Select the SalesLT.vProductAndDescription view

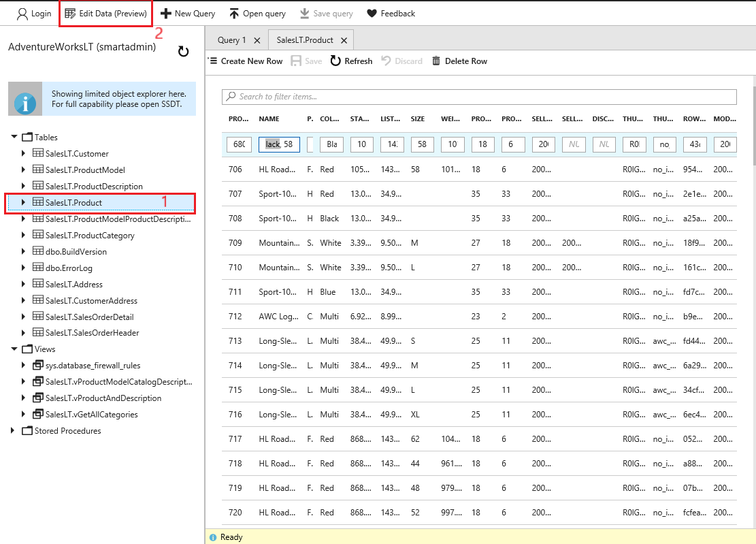click(x=103, y=398)
